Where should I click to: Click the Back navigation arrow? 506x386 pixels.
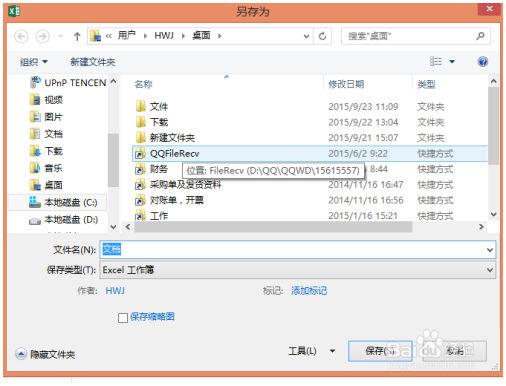pyautogui.click(x=21, y=36)
